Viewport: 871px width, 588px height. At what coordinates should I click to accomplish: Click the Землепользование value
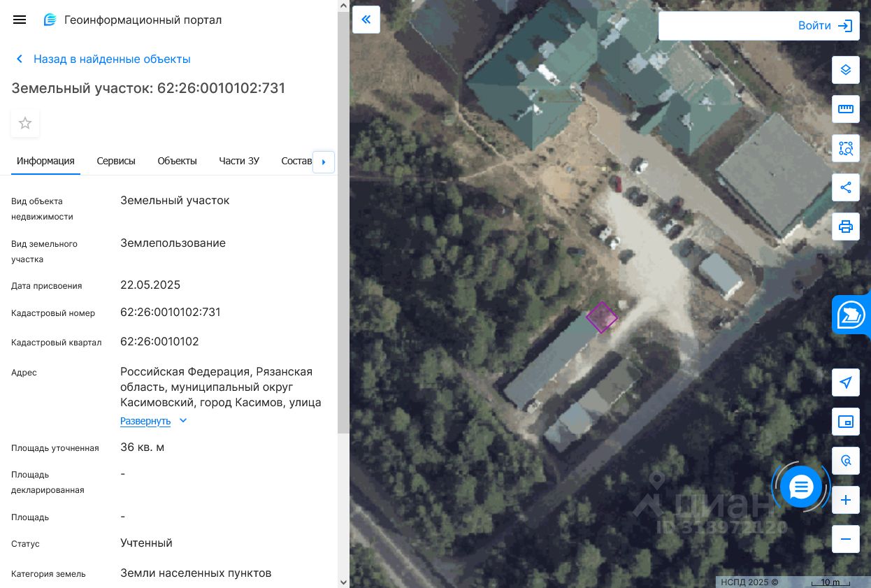click(x=173, y=243)
